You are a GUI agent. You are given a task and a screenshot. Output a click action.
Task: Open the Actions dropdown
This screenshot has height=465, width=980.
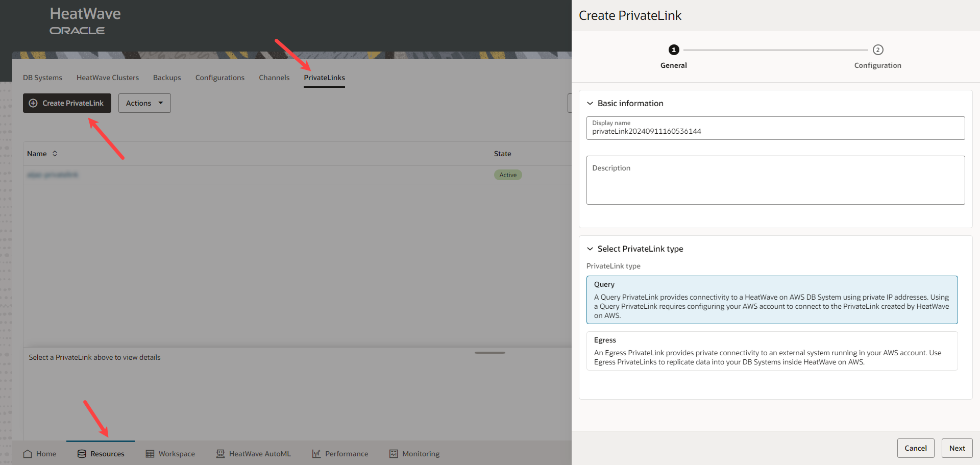[144, 103]
